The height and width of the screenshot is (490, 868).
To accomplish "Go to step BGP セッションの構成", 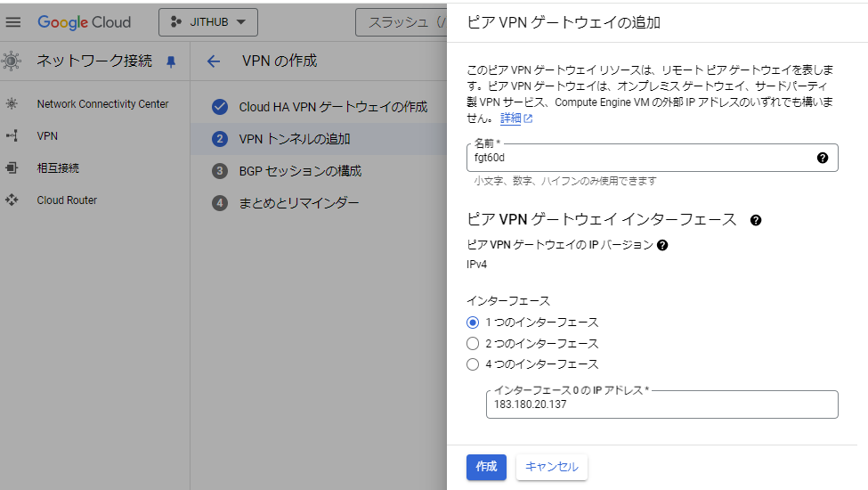I will (x=299, y=171).
